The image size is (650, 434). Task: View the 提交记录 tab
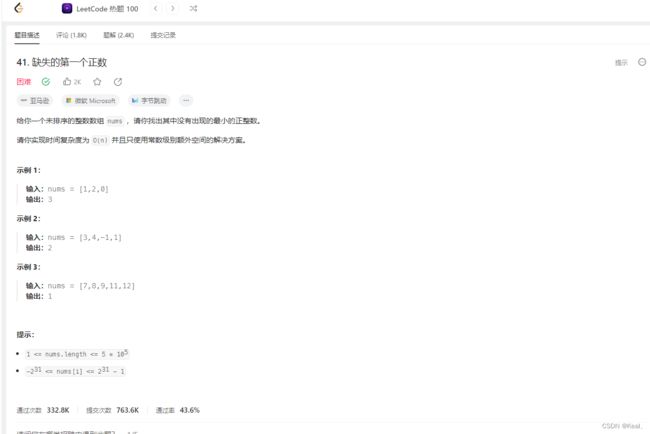coord(163,35)
